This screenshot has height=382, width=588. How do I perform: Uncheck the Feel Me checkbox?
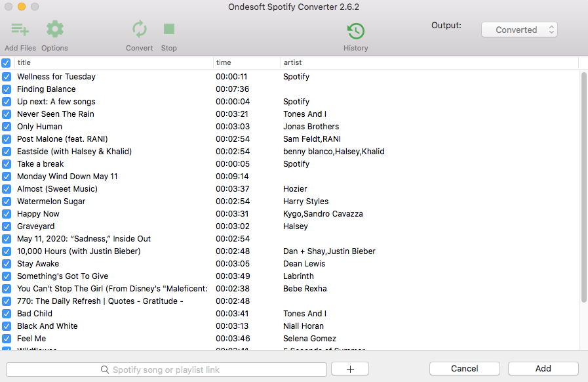coord(7,339)
